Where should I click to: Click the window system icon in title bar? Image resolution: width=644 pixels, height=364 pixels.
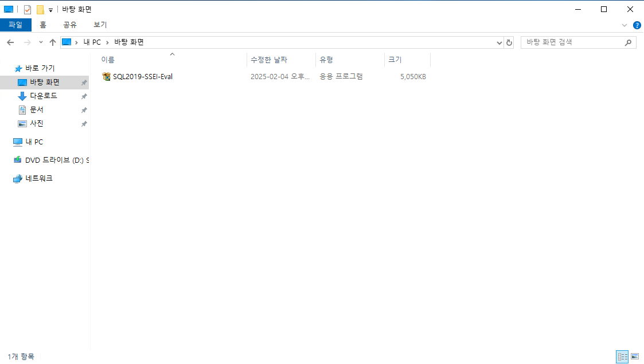(9, 9)
